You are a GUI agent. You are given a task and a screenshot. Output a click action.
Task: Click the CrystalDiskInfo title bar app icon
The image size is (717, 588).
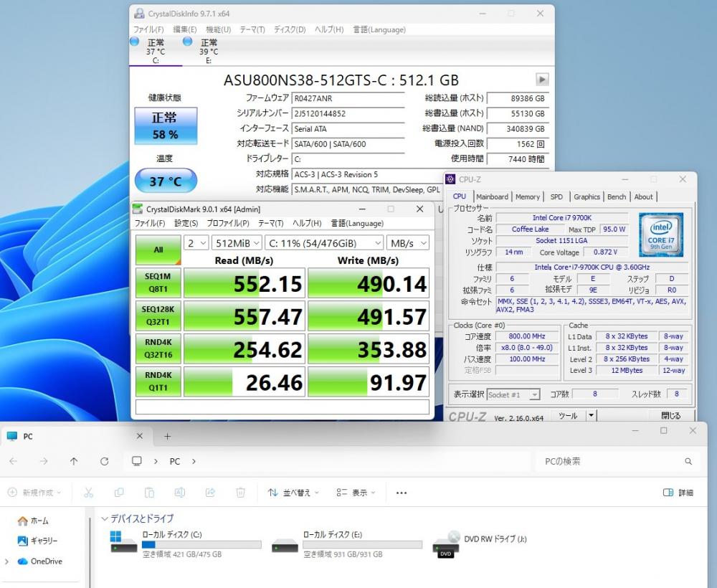139,14
